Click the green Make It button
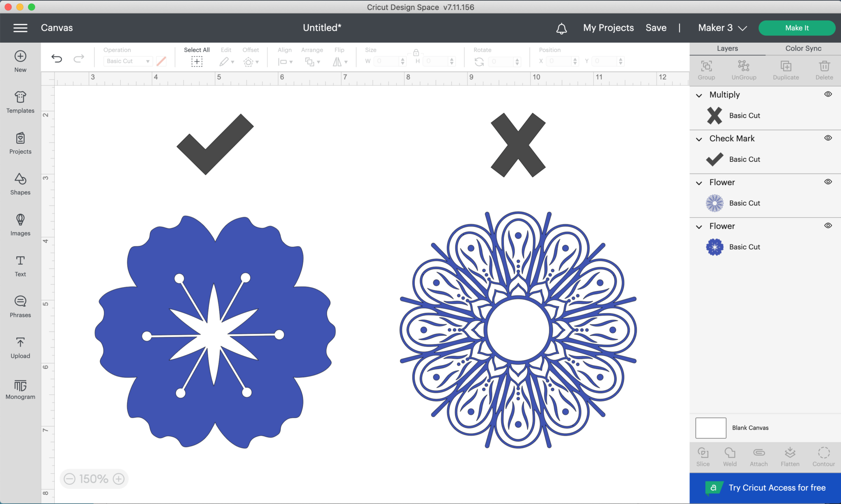Image resolution: width=841 pixels, height=504 pixels. click(796, 28)
